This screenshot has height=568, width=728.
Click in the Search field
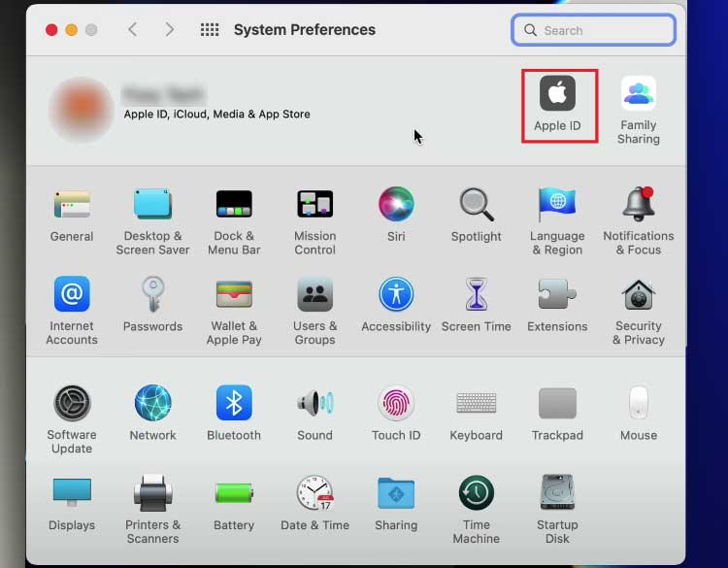[593, 30]
